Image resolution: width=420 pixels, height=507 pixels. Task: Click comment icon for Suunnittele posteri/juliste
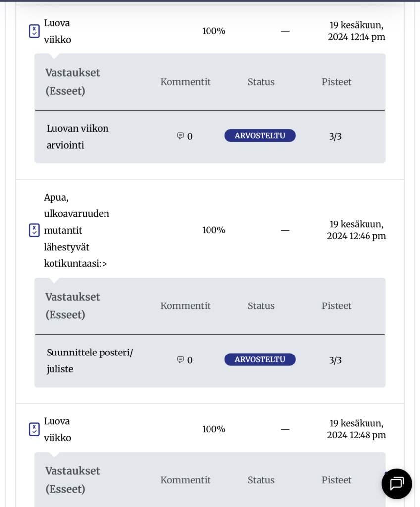coord(181,360)
